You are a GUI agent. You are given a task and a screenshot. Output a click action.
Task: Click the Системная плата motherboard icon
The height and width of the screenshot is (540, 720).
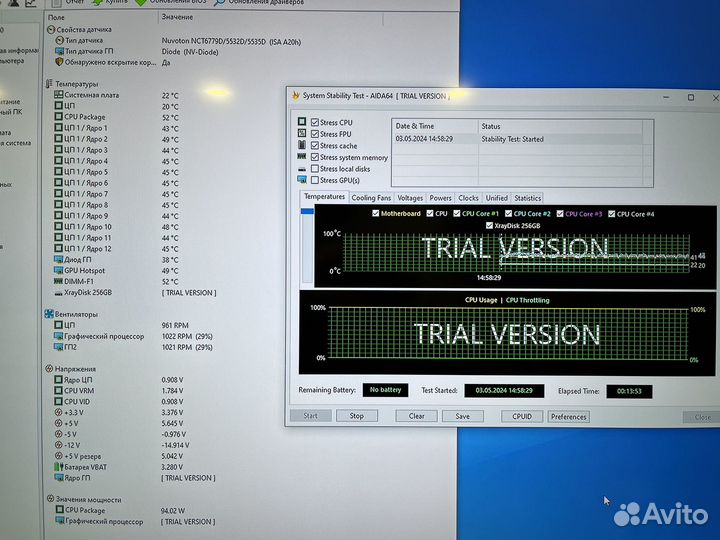tap(58, 95)
